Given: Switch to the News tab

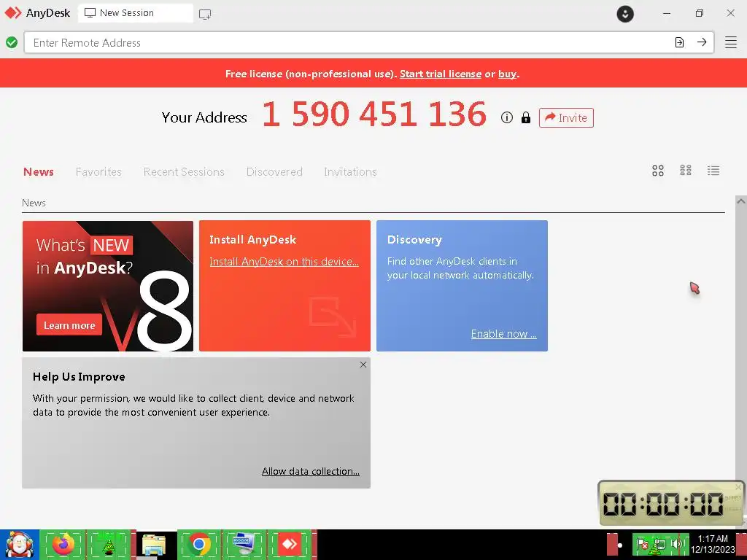Looking at the screenshot, I should pyautogui.click(x=39, y=172).
